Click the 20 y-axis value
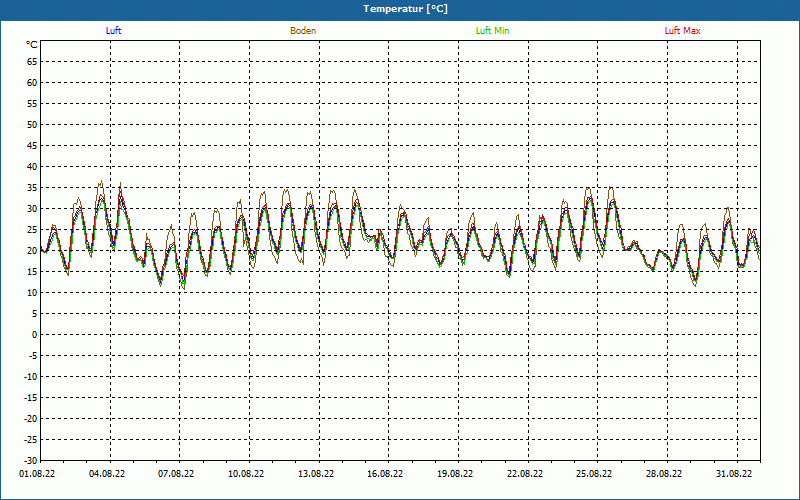The height and width of the screenshot is (500, 800). [32, 251]
